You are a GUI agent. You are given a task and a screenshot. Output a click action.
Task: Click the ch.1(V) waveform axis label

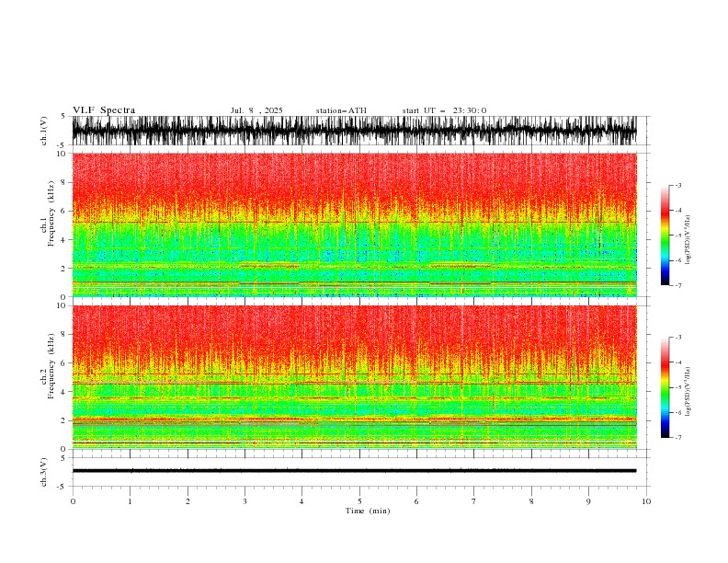pos(44,131)
